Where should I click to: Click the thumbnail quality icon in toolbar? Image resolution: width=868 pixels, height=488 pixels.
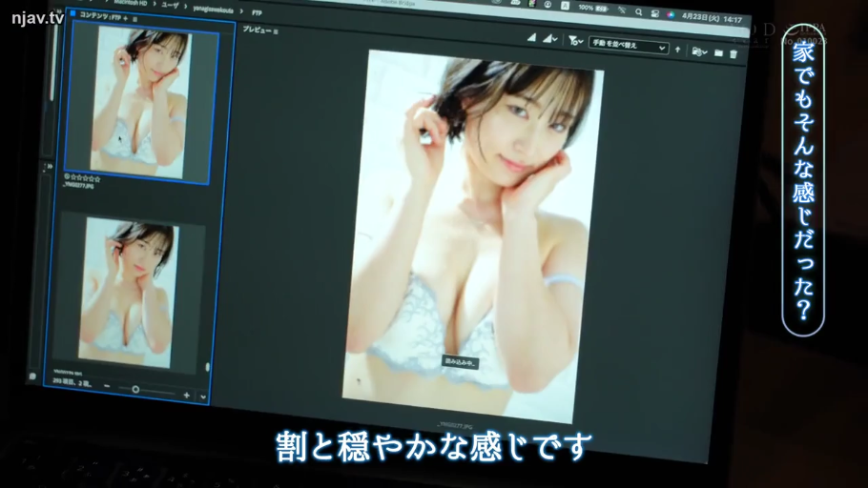coord(532,38)
